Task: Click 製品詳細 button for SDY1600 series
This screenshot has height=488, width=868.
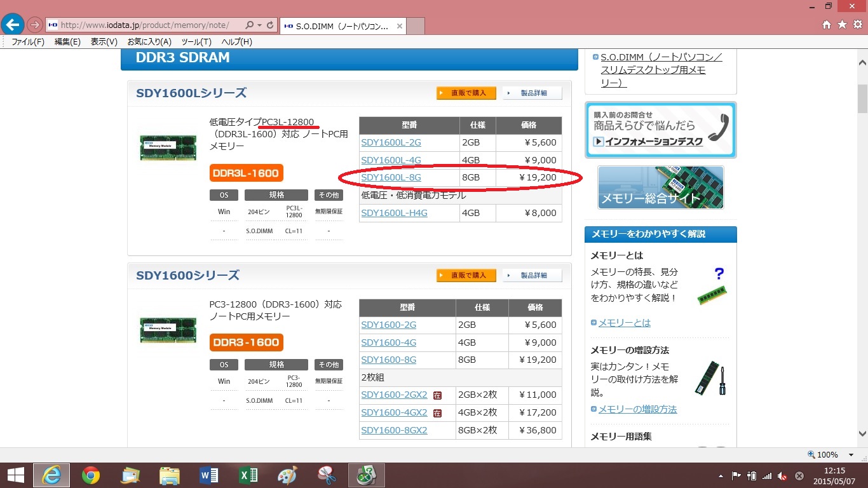Action: point(532,275)
